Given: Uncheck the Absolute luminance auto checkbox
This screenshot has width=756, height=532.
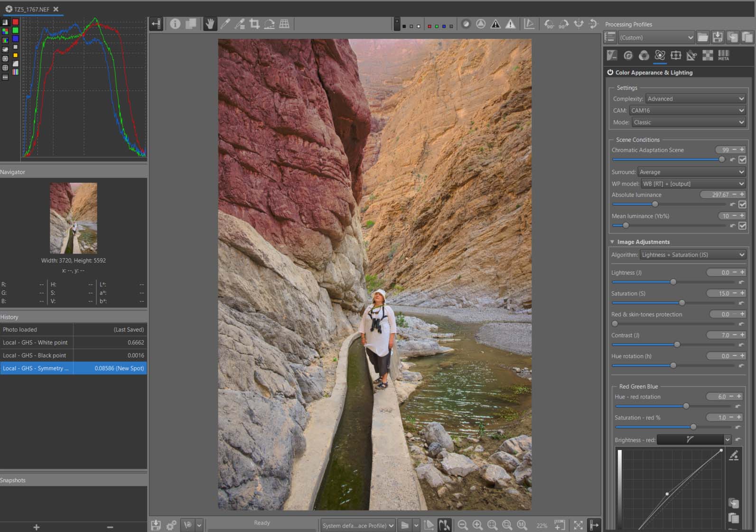Looking at the screenshot, I should 742,205.
